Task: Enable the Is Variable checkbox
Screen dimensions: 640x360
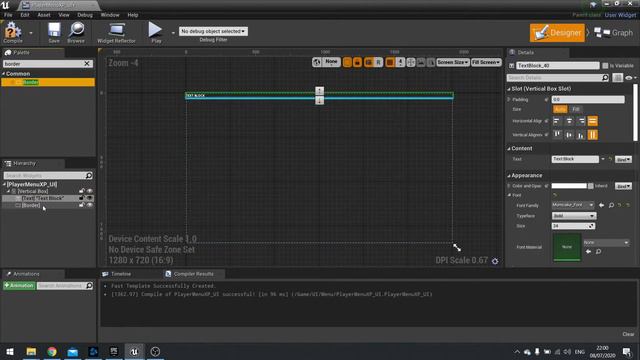Action: [x=605, y=65]
